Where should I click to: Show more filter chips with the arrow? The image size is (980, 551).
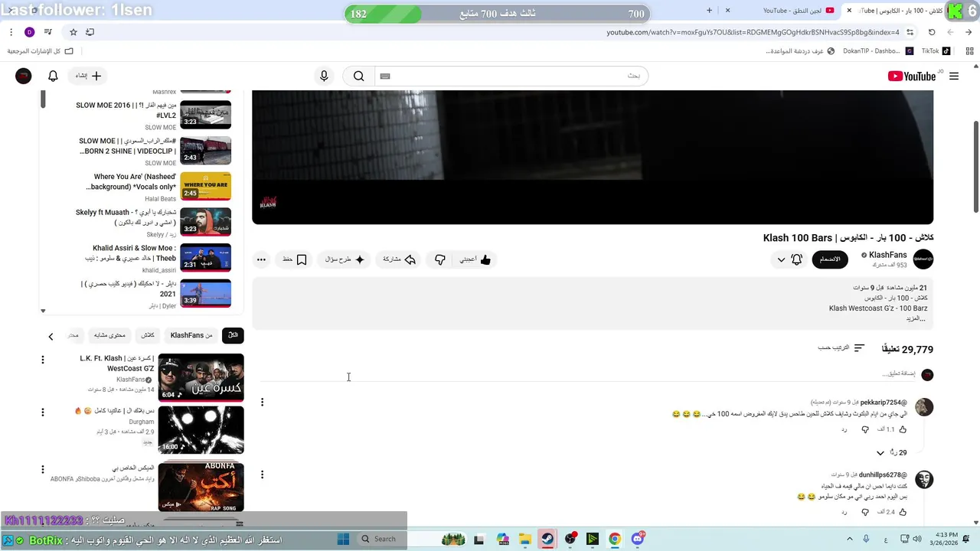pos(51,336)
